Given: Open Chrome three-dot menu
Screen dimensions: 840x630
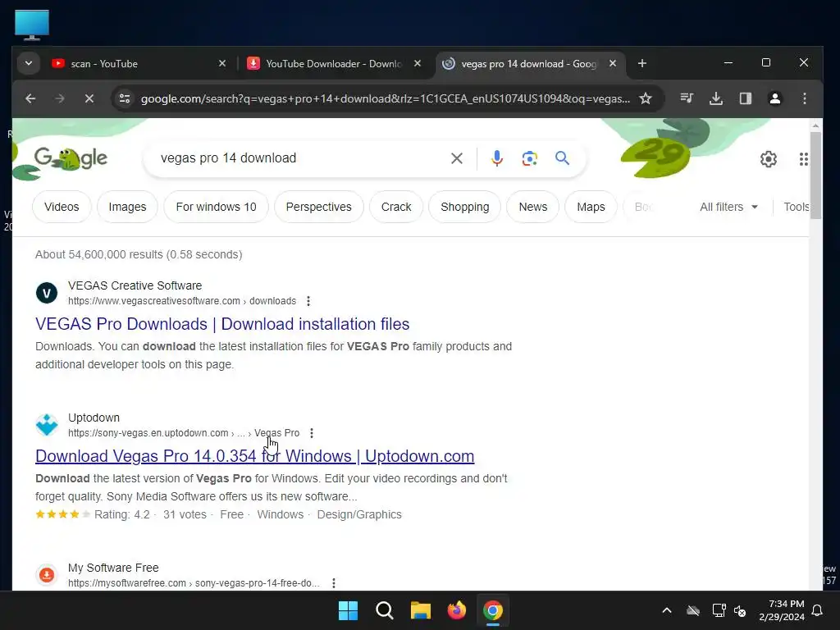Looking at the screenshot, I should pos(804,98).
